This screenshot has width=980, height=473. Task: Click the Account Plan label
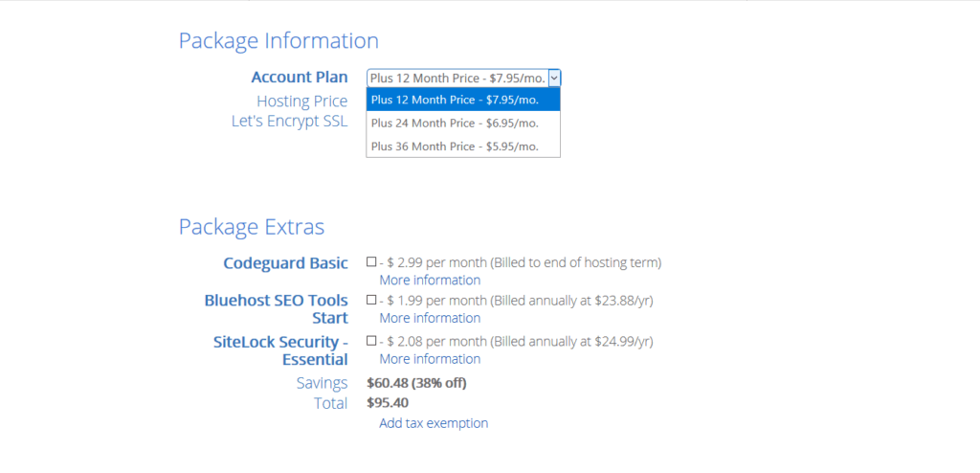pos(299,78)
